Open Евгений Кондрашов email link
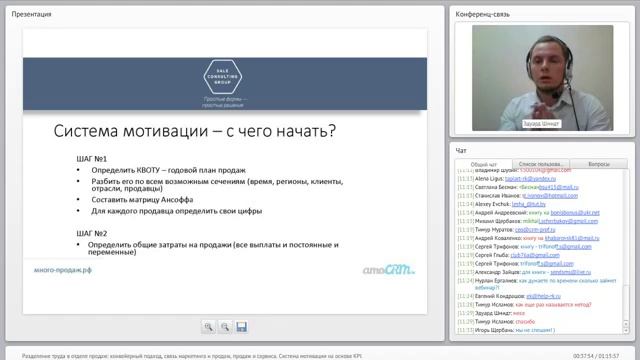 pyautogui.click(x=543, y=296)
